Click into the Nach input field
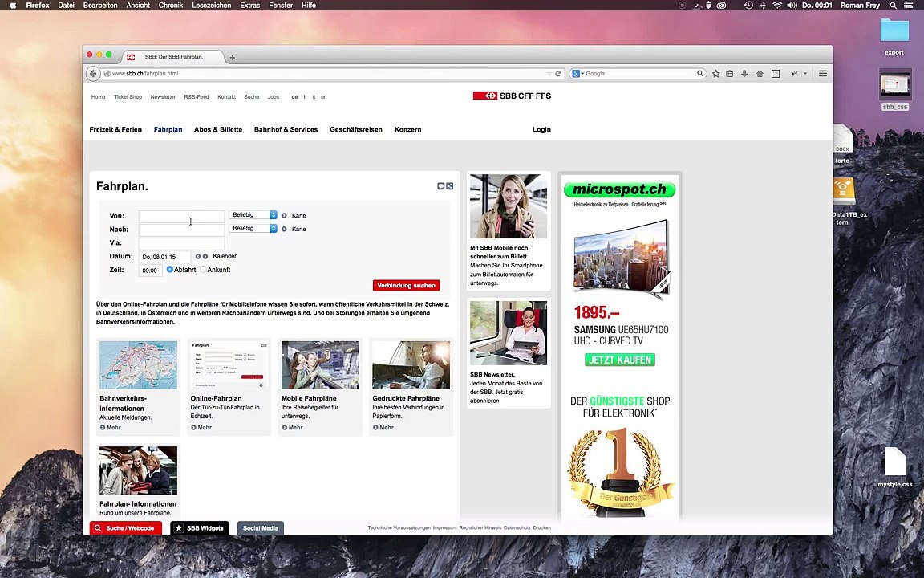 click(181, 230)
